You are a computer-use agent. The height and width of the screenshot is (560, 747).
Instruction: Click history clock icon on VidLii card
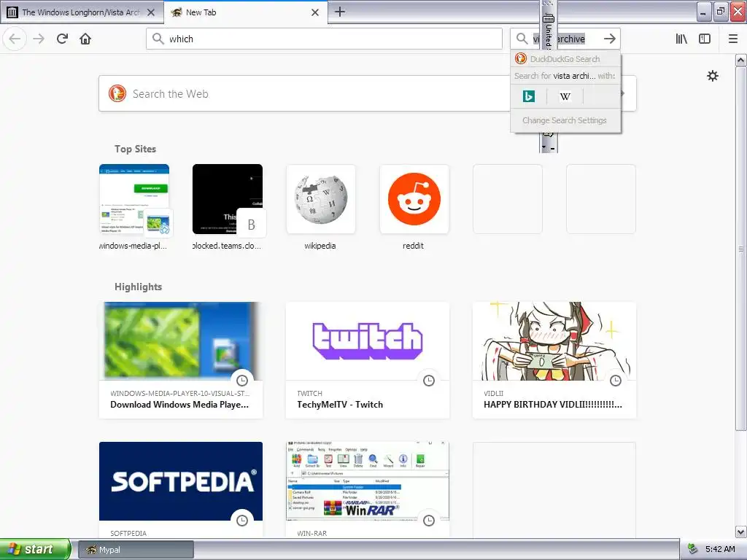[616, 381]
